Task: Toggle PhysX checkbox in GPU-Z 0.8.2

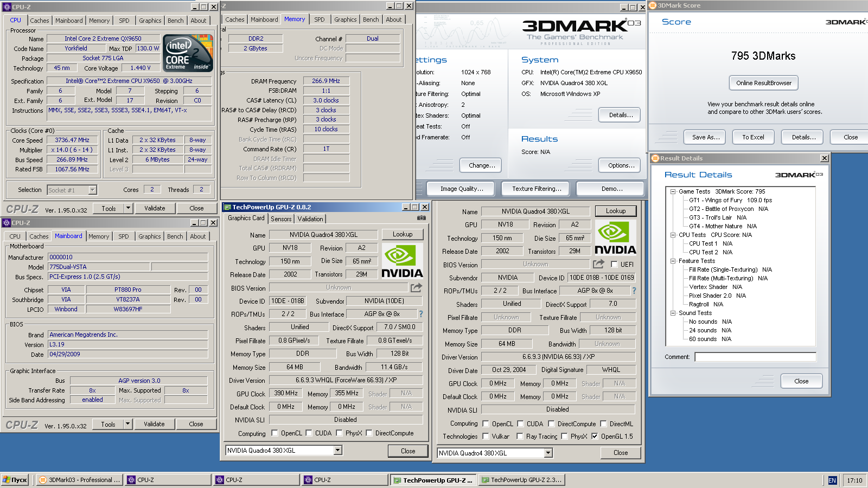Action: pyautogui.click(x=339, y=433)
